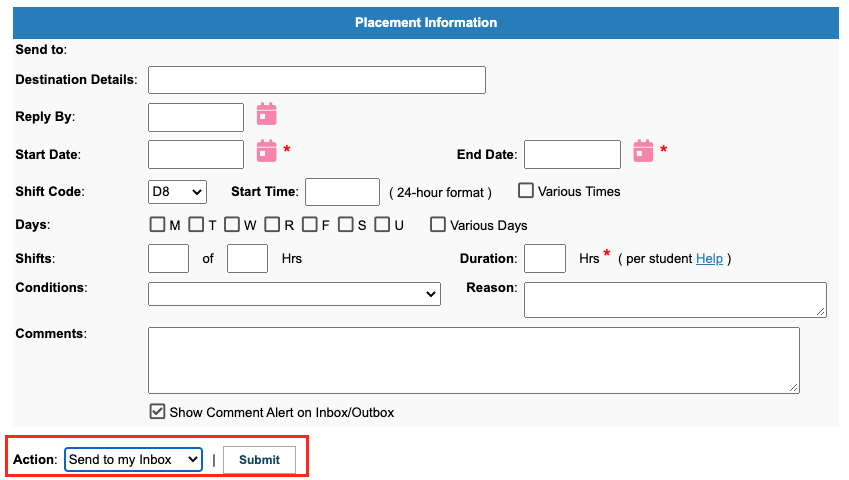This screenshot has height=480, width=849.
Task: Open the Shift Code D8 dropdown
Action: [x=177, y=192]
